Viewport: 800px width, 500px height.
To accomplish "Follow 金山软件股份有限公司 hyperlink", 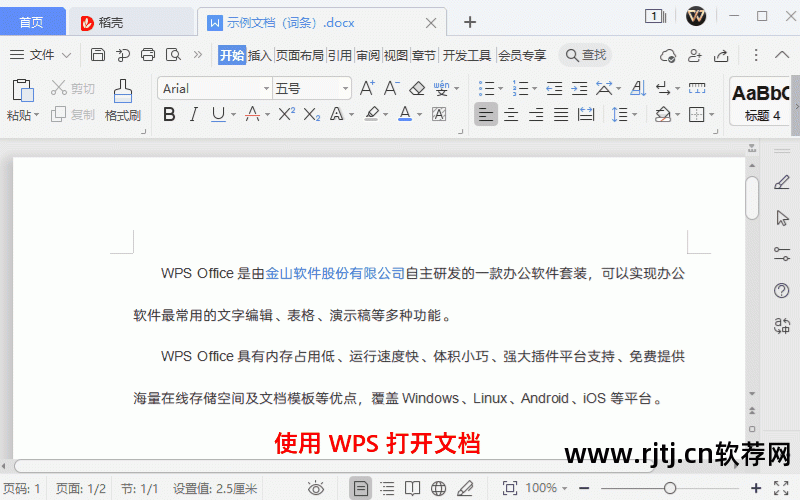I will click(335, 273).
